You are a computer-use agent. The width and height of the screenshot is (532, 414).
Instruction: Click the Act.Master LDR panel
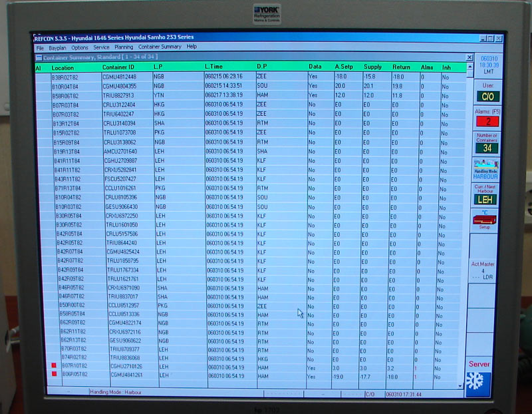tap(483, 271)
